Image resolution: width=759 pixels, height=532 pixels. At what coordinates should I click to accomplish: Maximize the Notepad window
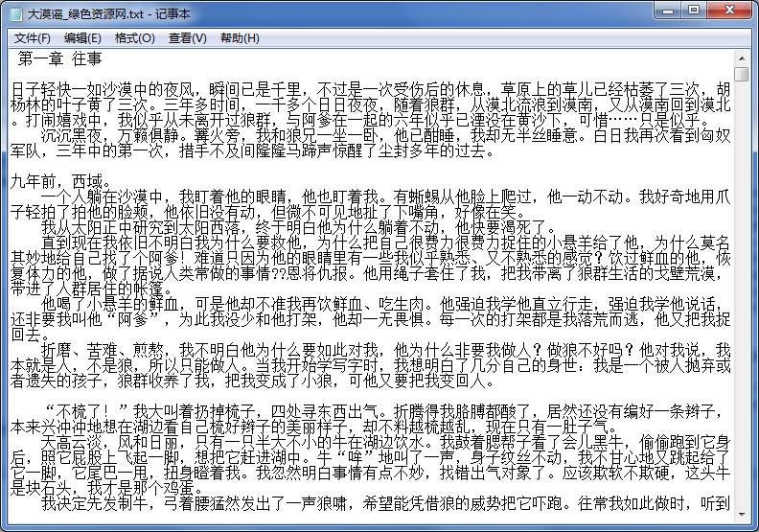point(694,11)
